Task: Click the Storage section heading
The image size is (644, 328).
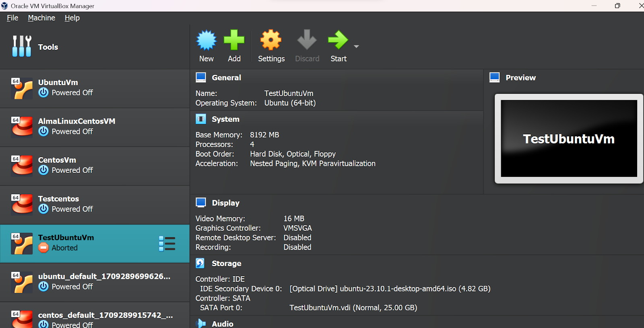Action: (x=226, y=263)
